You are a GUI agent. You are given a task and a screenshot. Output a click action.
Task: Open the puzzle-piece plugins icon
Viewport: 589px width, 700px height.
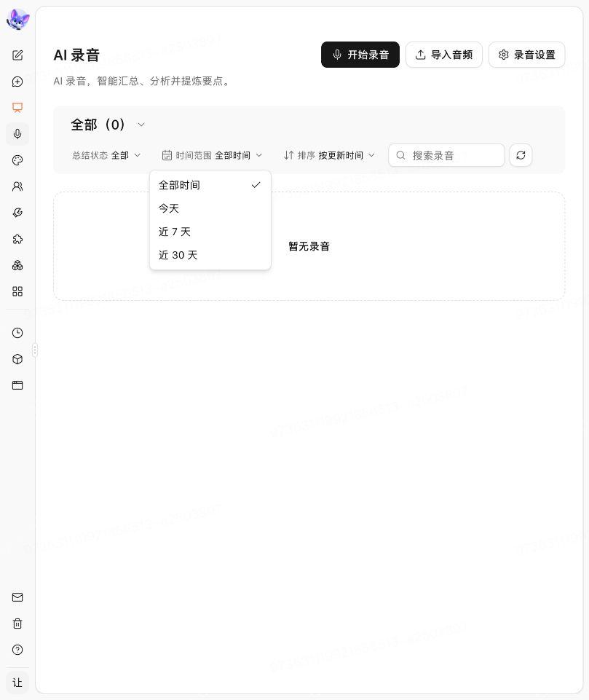[17, 239]
